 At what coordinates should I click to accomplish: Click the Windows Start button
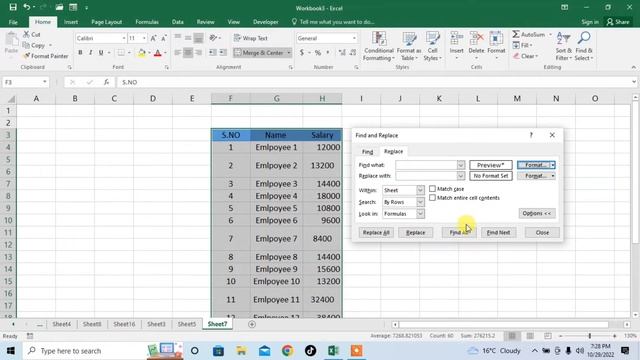pyautogui.click(x=11, y=351)
